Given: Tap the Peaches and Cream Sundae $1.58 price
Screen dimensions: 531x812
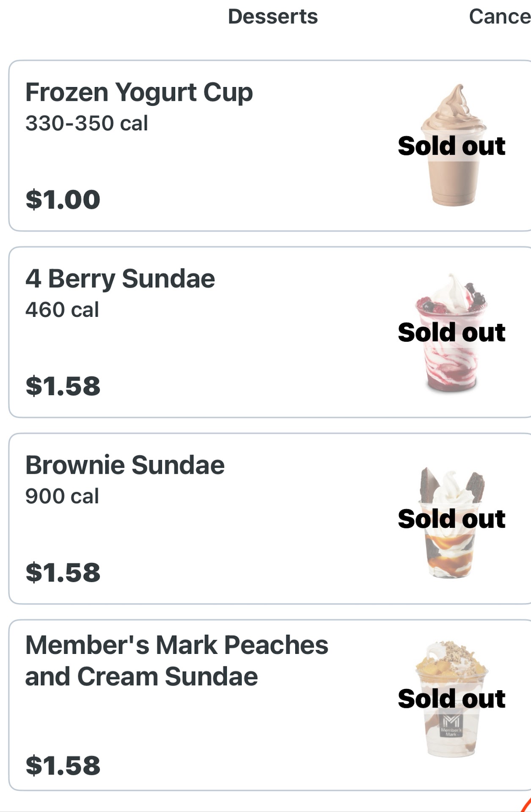Looking at the screenshot, I should point(63,765).
